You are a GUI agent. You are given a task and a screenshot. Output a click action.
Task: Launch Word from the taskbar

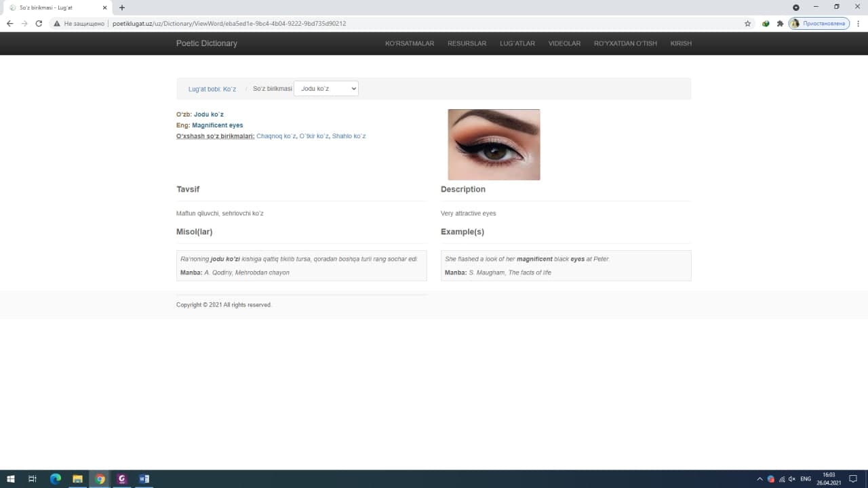144,479
